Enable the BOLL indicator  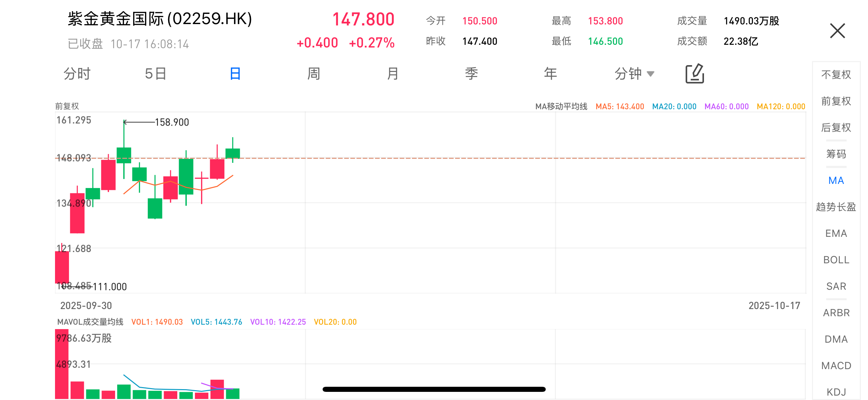pyautogui.click(x=836, y=260)
